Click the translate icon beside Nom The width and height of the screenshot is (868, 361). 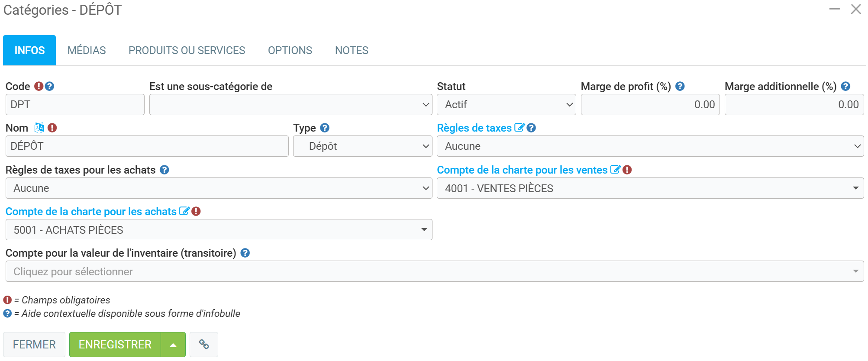(x=39, y=128)
